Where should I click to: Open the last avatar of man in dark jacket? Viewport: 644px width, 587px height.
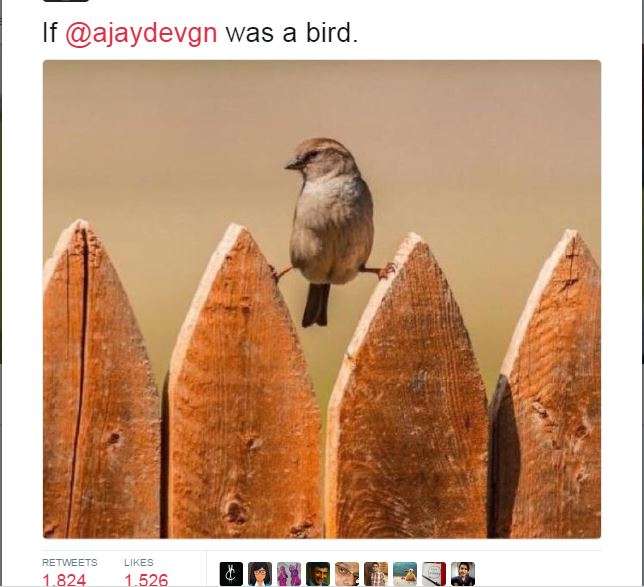coord(463,574)
